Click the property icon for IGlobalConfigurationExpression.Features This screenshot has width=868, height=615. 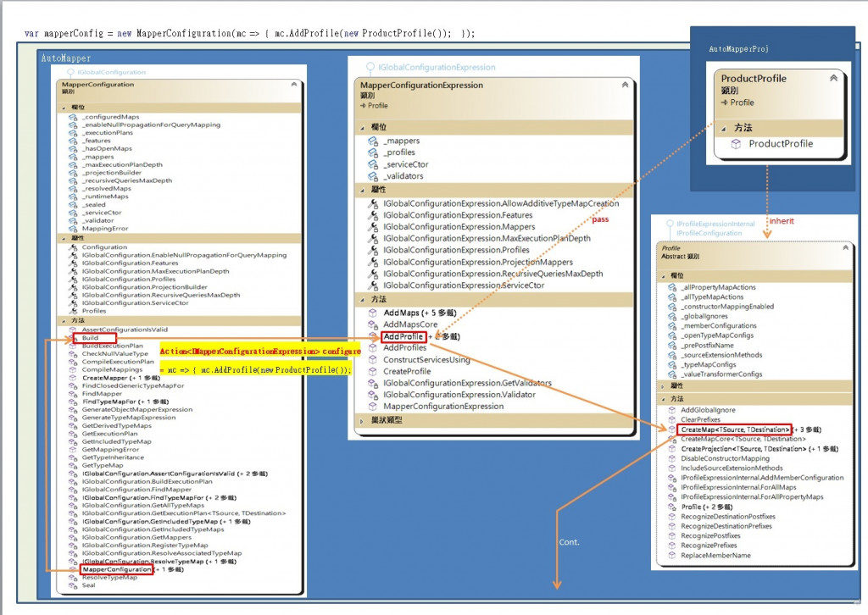click(373, 215)
